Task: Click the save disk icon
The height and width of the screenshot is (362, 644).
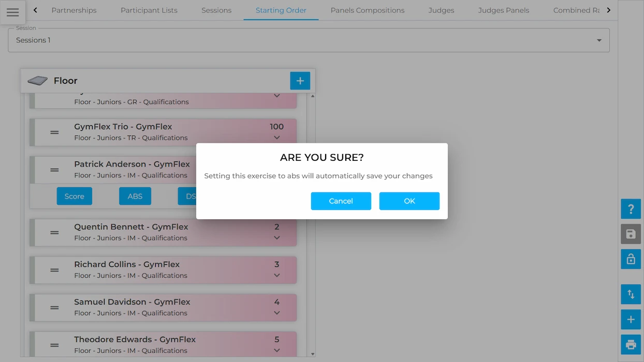Action: [x=631, y=234]
